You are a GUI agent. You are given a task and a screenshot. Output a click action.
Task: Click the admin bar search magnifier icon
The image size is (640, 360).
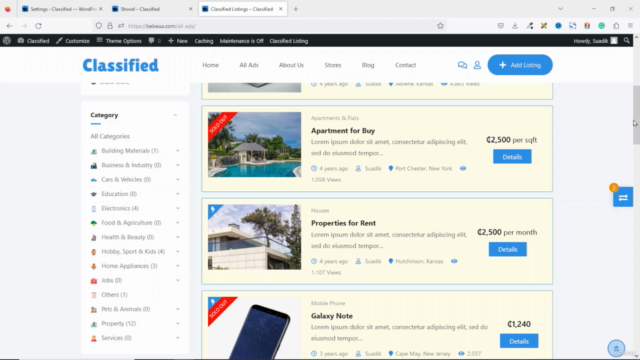coord(627,41)
